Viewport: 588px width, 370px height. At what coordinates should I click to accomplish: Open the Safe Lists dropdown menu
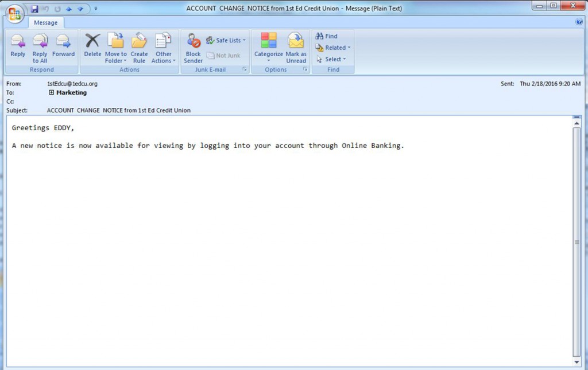coord(226,40)
